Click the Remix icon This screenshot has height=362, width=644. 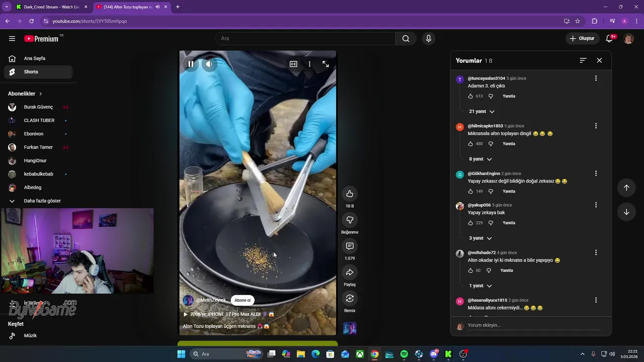(x=350, y=298)
